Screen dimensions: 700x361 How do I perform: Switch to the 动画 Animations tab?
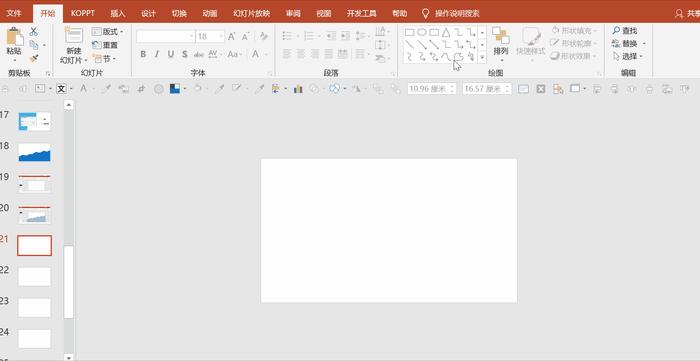coord(210,13)
